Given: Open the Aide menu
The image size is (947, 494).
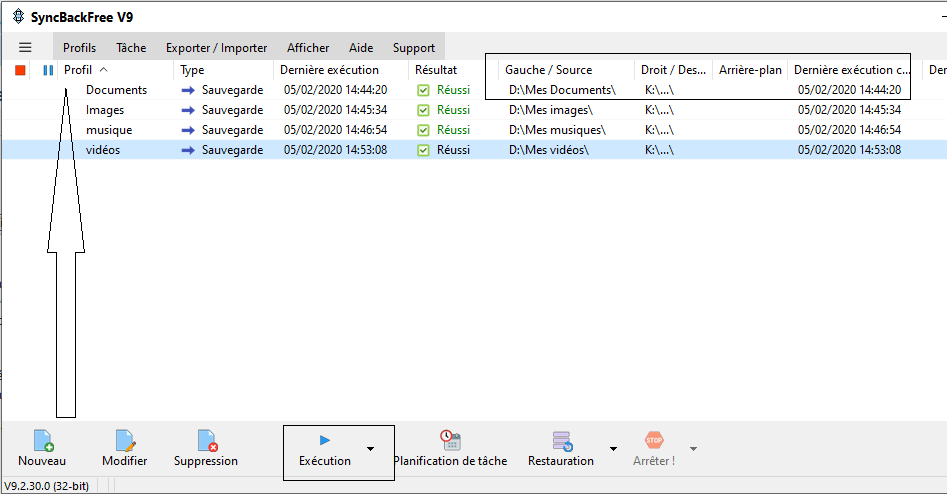Looking at the screenshot, I should click(361, 48).
